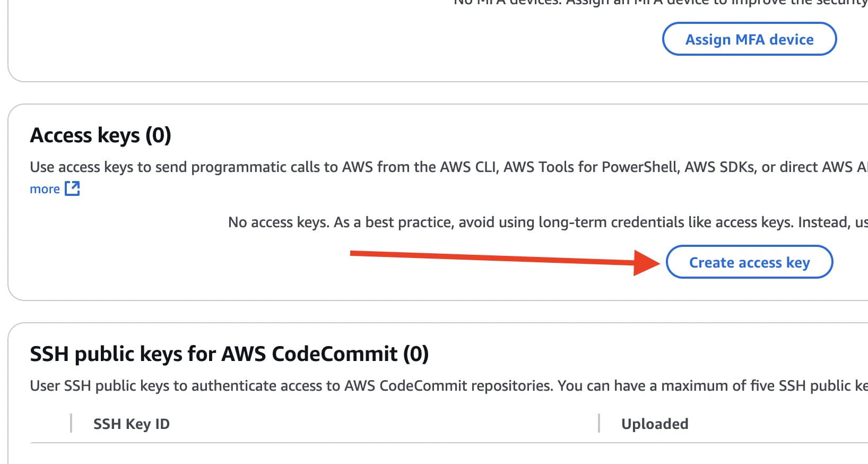Image resolution: width=868 pixels, height=464 pixels.
Task: Click the red arrow annotation line shaft
Action: [492, 257]
